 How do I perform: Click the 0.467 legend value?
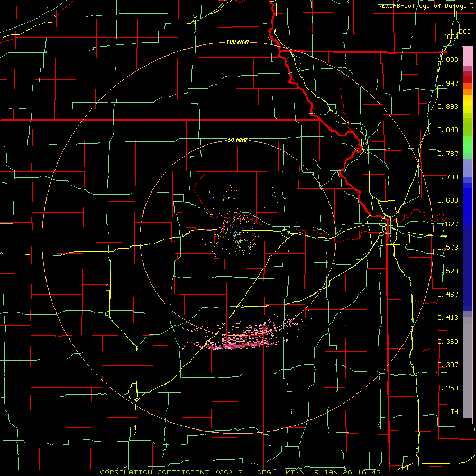(448, 294)
